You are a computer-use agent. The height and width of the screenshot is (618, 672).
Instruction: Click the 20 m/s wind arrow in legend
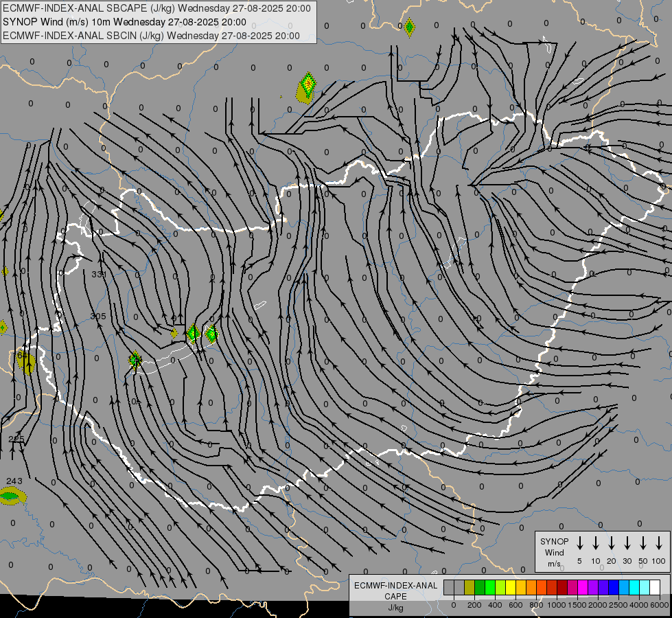tap(611, 543)
